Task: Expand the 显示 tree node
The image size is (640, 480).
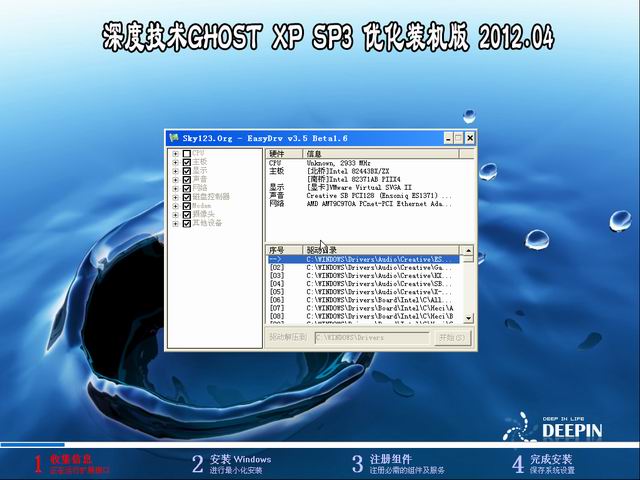Action: click(x=175, y=171)
